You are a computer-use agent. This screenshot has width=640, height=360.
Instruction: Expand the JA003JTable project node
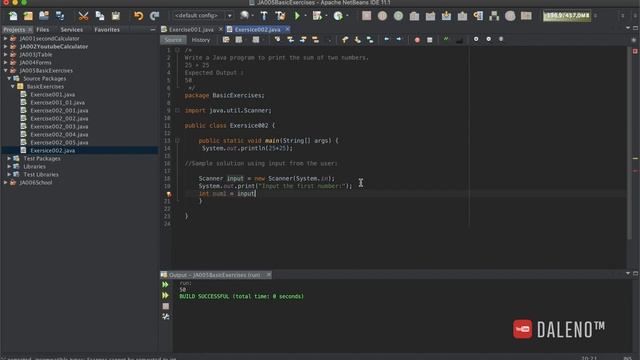click(6, 54)
